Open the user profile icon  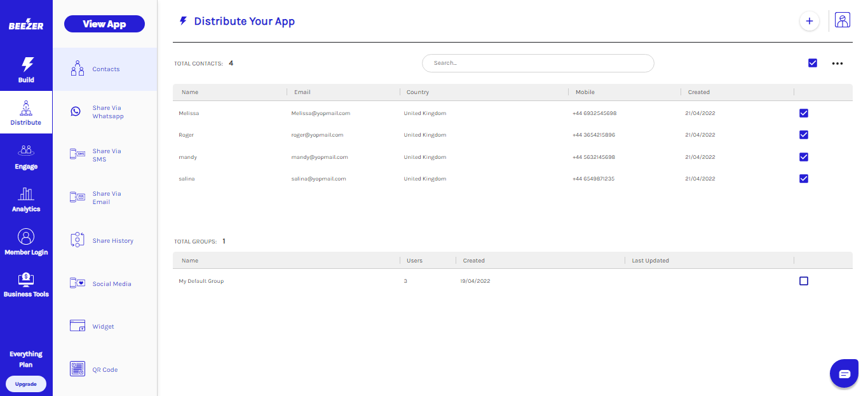(x=843, y=21)
